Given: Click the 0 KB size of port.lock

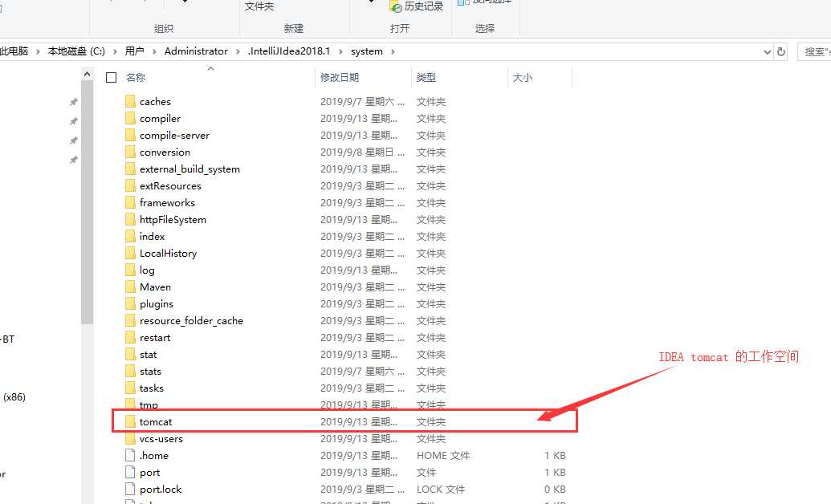Looking at the screenshot, I should [555, 490].
